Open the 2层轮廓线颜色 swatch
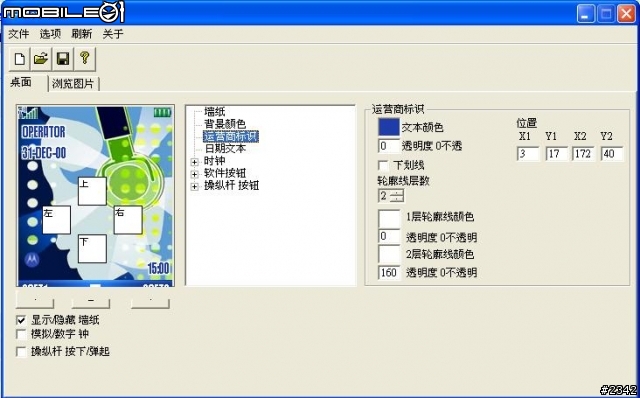This screenshot has height=398, width=640. pyautogui.click(x=389, y=254)
